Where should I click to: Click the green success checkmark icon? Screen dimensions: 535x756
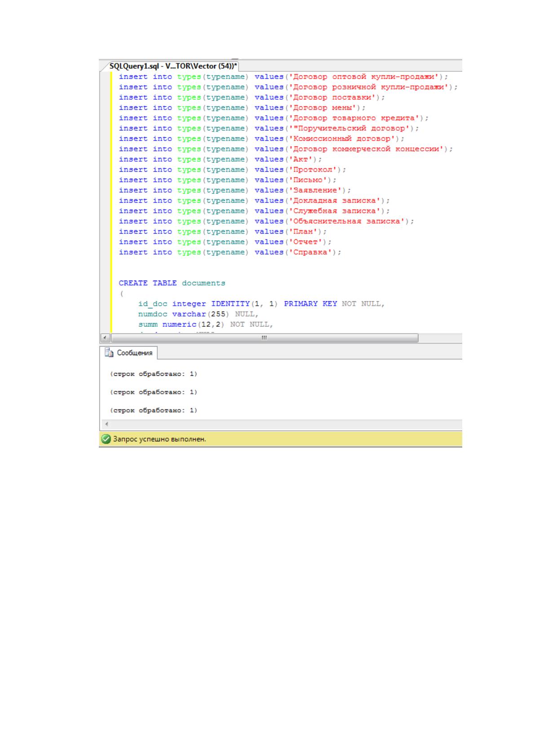(x=106, y=439)
